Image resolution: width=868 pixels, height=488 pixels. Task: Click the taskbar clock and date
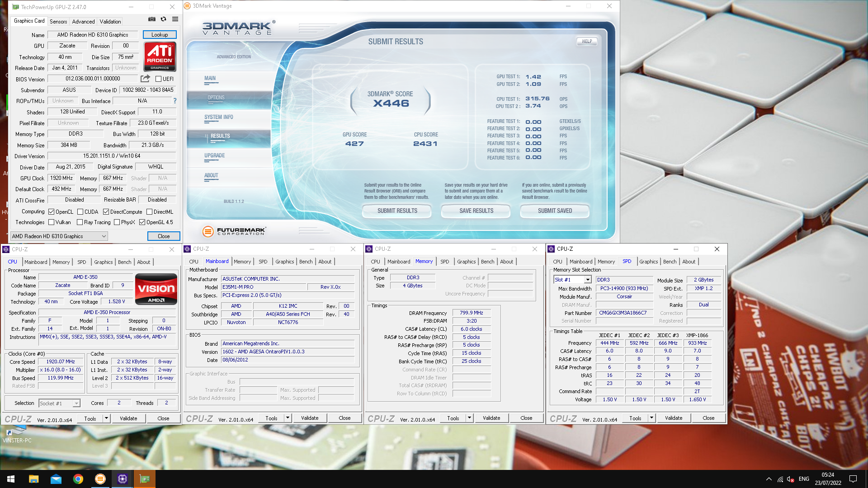pos(828,479)
